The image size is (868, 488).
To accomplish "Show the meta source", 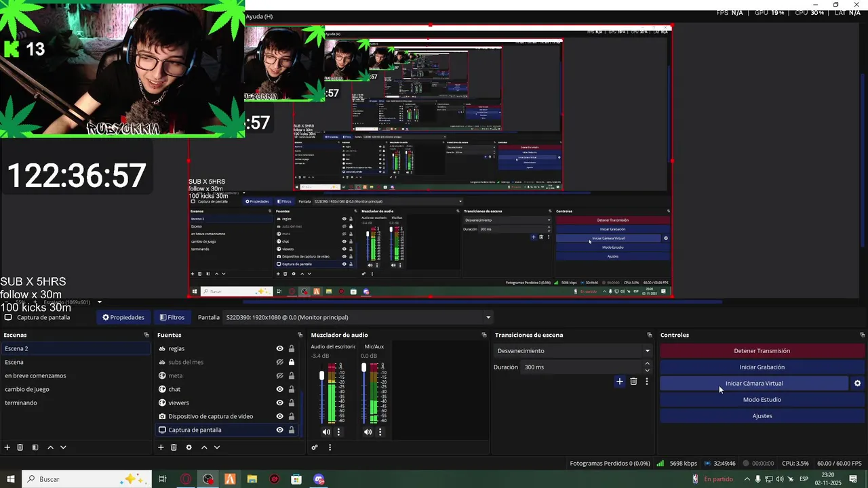I will coord(279,375).
